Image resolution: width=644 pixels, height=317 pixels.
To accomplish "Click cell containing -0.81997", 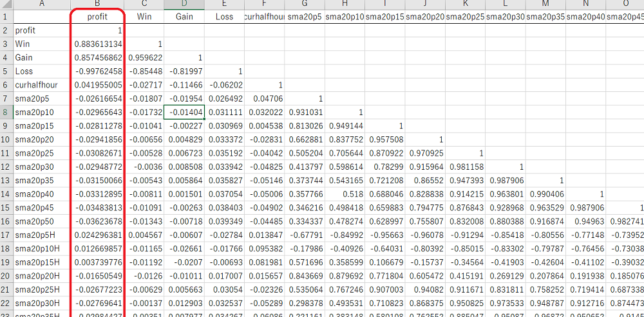I will point(184,71).
